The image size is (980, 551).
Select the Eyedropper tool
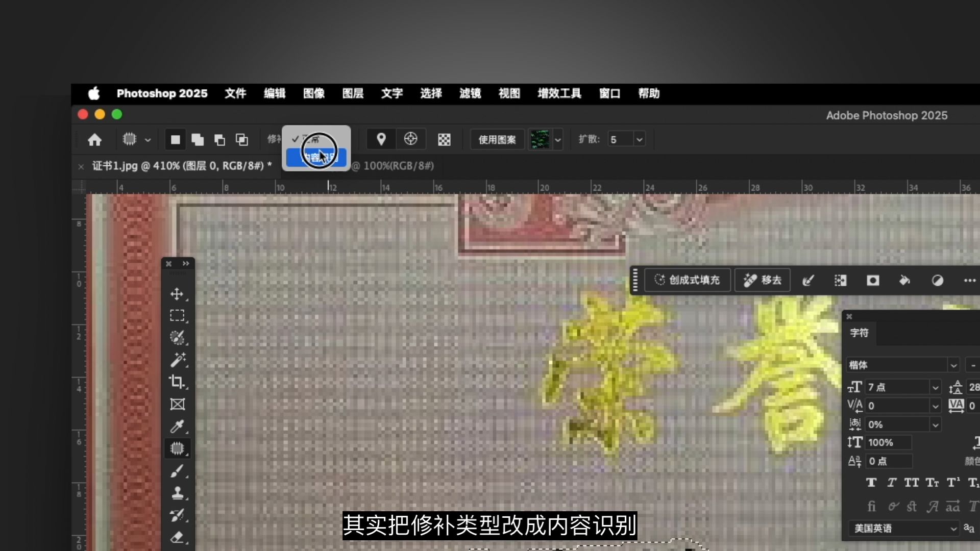(177, 426)
